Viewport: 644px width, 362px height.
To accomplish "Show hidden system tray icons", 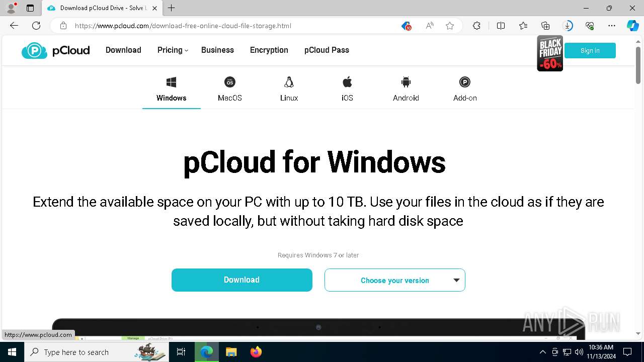I will click(542, 352).
